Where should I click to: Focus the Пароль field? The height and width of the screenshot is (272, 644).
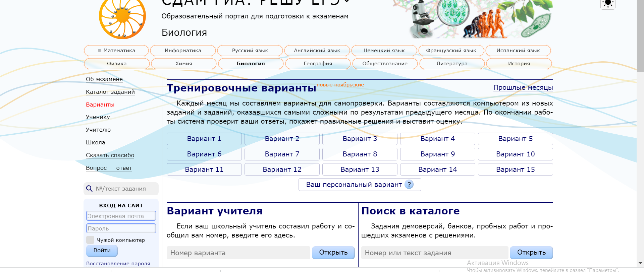(x=121, y=228)
